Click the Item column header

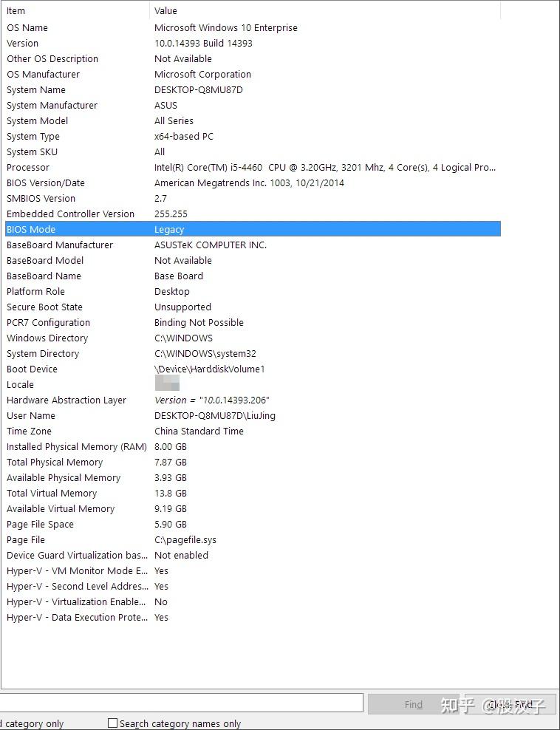(74, 10)
